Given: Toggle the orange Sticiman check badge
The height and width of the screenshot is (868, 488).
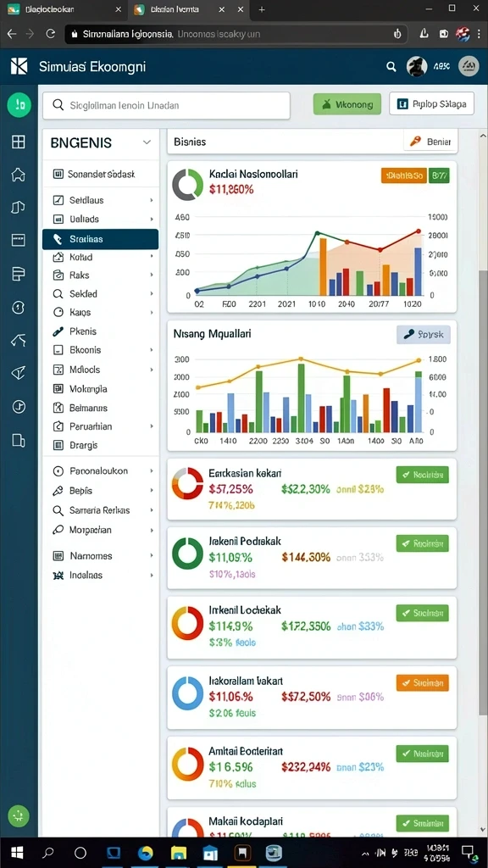Looking at the screenshot, I should 422,682.
